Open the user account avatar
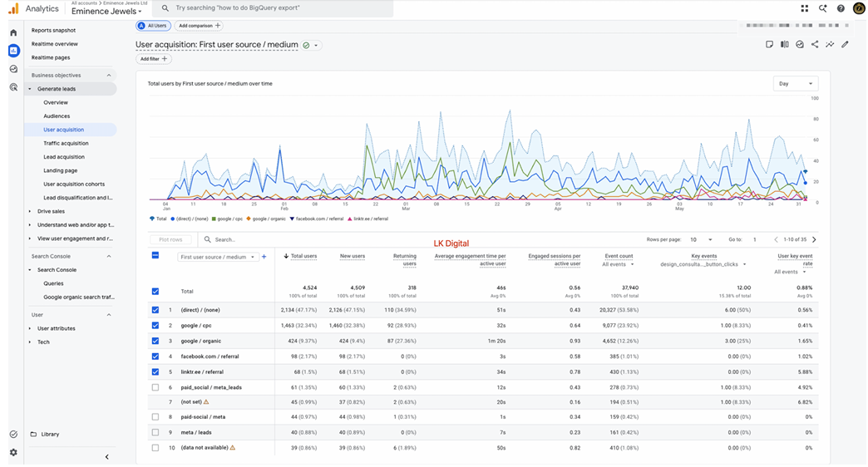The height and width of the screenshot is (467, 868). click(859, 8)
